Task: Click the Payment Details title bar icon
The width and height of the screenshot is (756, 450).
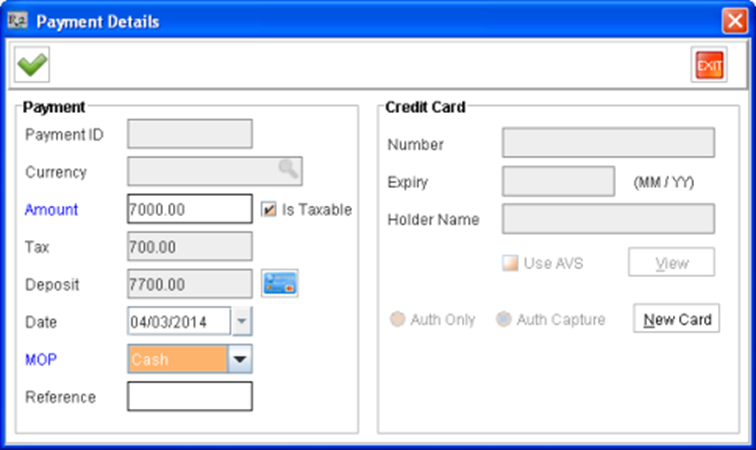Action: tap(18, 21)
